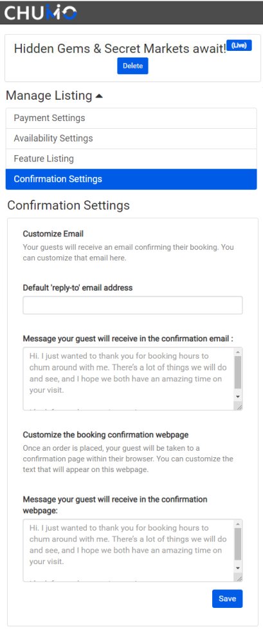Image resolution: width=263 pixels, height=644 pixels.
Task: Click the email message textarea scrollbar thumb
Action: coord(238,372)
